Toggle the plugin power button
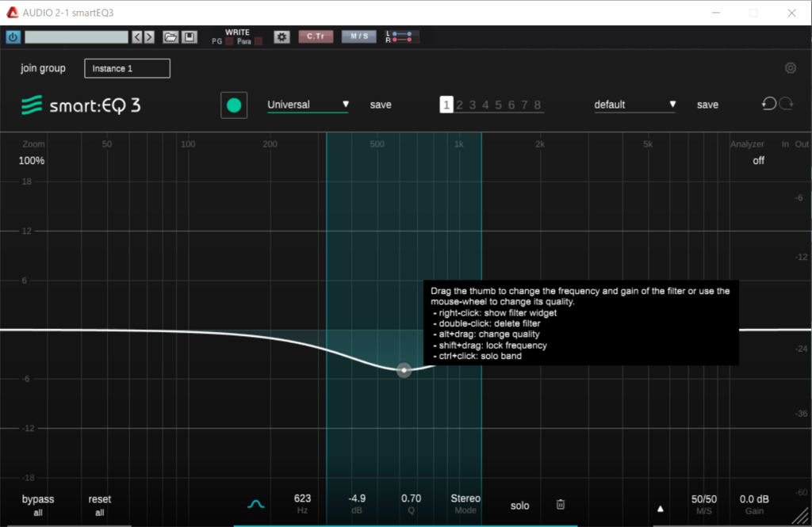Viewport: 812px width, 527px height. coord(13,36)
